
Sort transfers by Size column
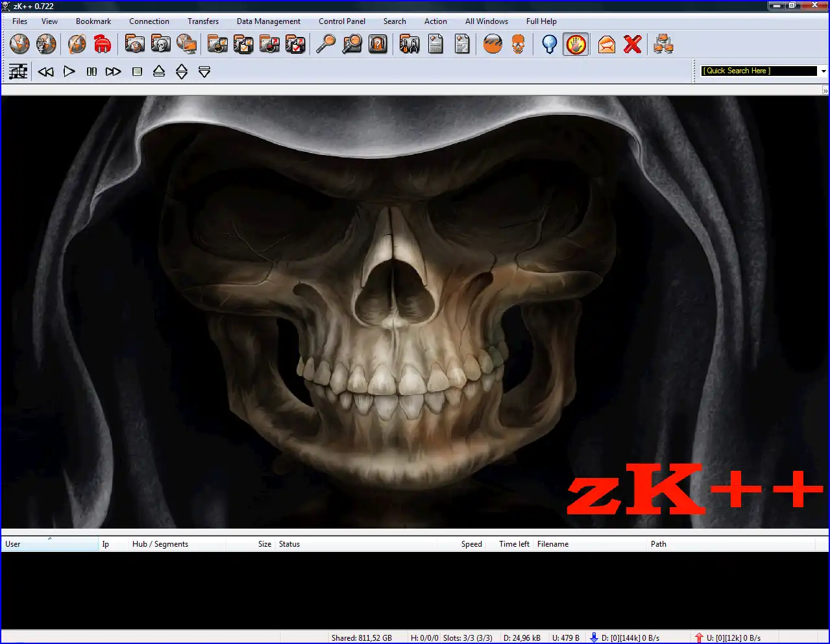pos(250,544)
